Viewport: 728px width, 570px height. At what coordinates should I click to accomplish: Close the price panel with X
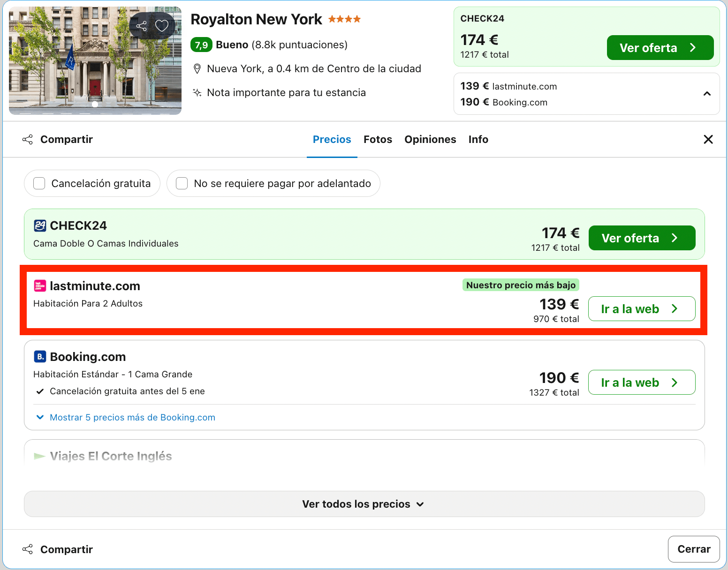[708, 139]
